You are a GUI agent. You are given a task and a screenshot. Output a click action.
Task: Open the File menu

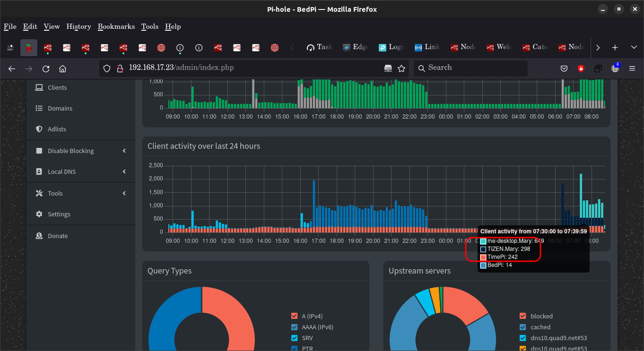(x=10, y=26)
